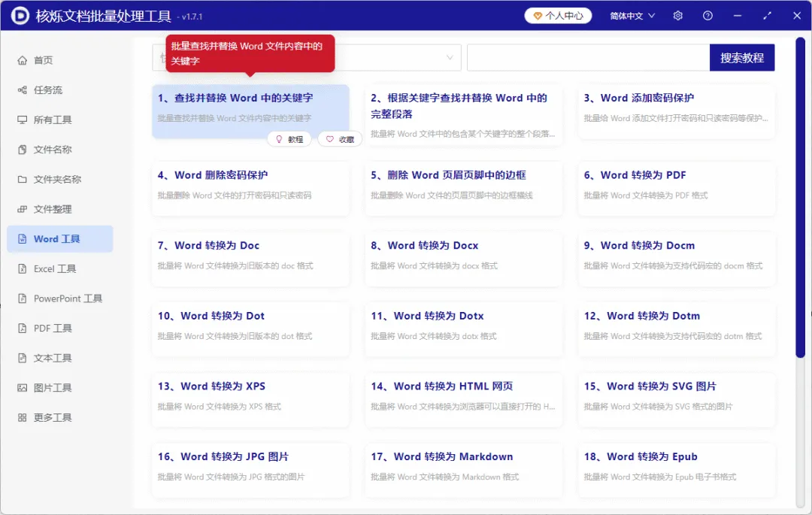Click the PowerPoint file icon in sidebar
This screenshot has height=515, width=812.
[x=23, y=298]
